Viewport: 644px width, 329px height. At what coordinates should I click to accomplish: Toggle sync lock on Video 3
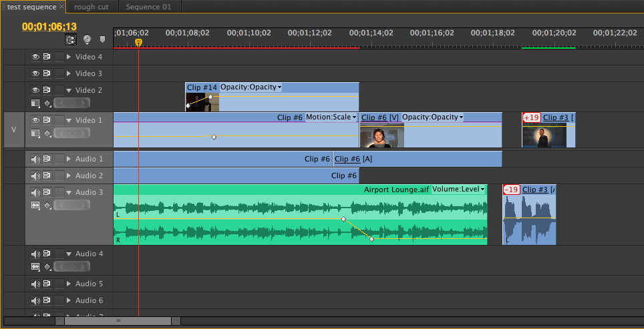point(46,73)
